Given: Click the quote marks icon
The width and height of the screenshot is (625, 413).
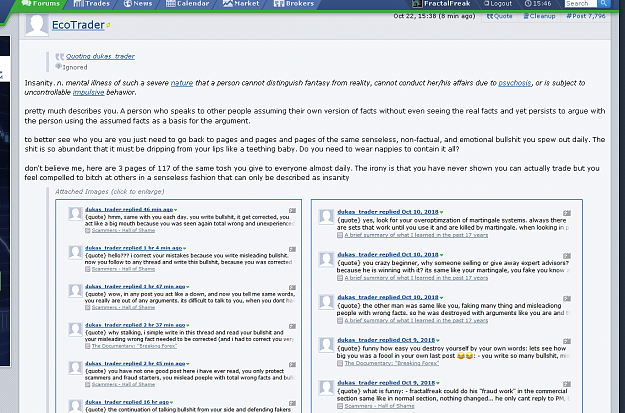Looking at the screenshot, I should (60, 57).
